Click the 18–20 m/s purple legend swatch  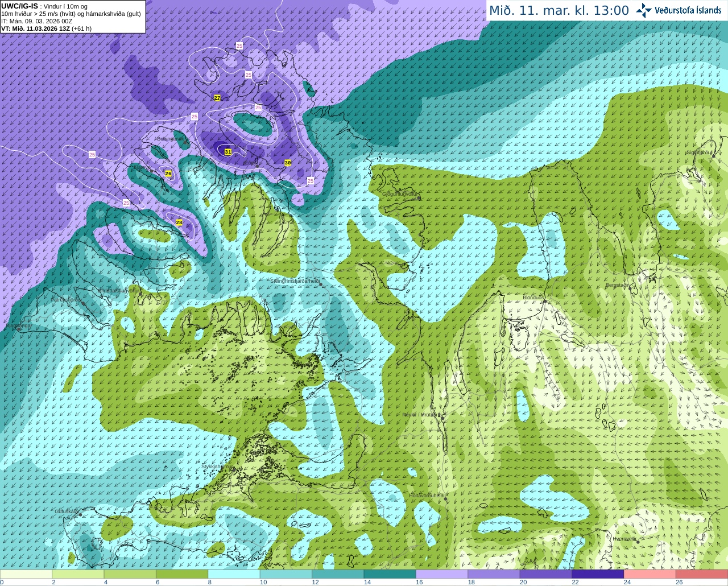click(x=494, y=574)
